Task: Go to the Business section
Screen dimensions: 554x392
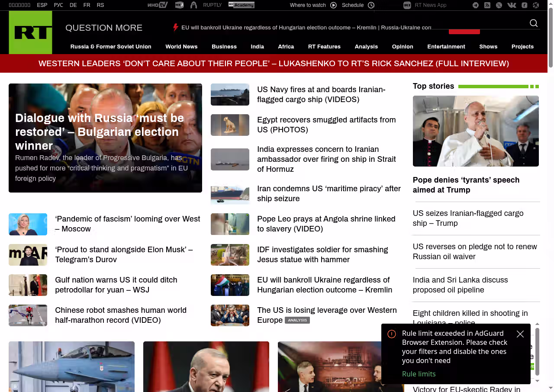Action: click(x=224, y=47)
